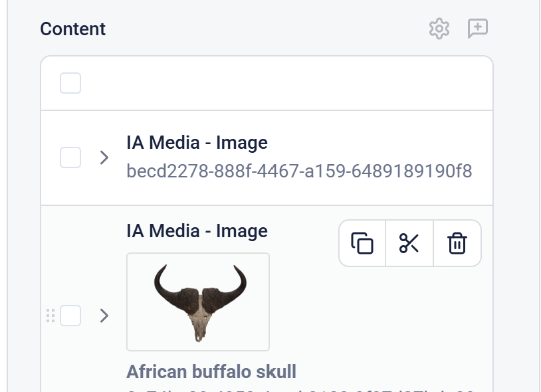This screenshot has height=392, width=541.
Task: Delete the African buffalo skull item
Action: (457, 243)
